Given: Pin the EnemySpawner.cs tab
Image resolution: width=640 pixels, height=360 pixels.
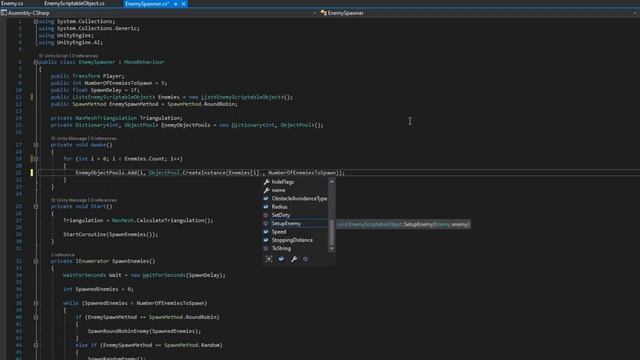Looking at the screenshot, I should click(x=176, y=4).
